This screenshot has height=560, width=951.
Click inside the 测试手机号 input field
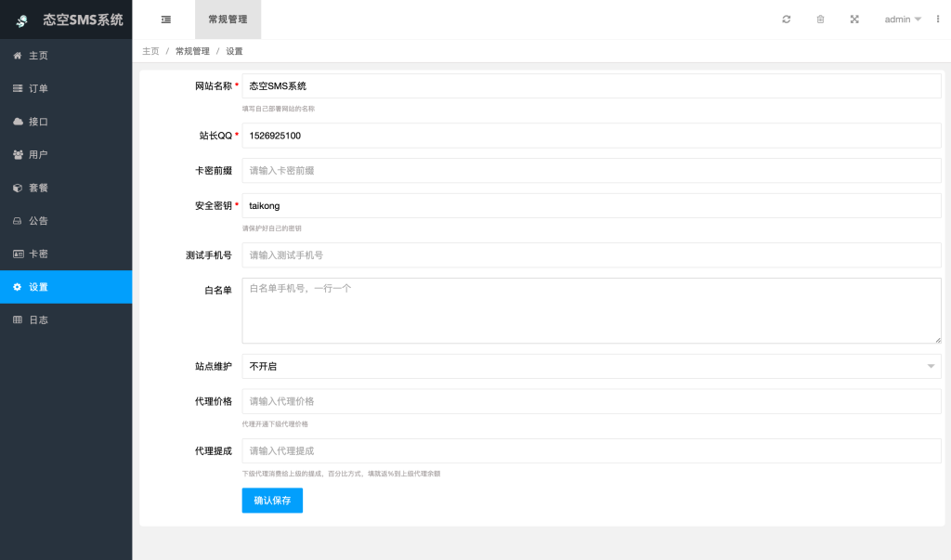point(591,254)
